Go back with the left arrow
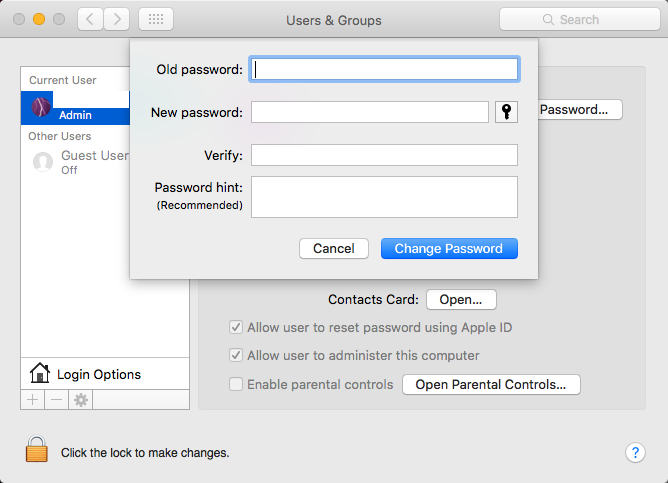 point(89,19)
